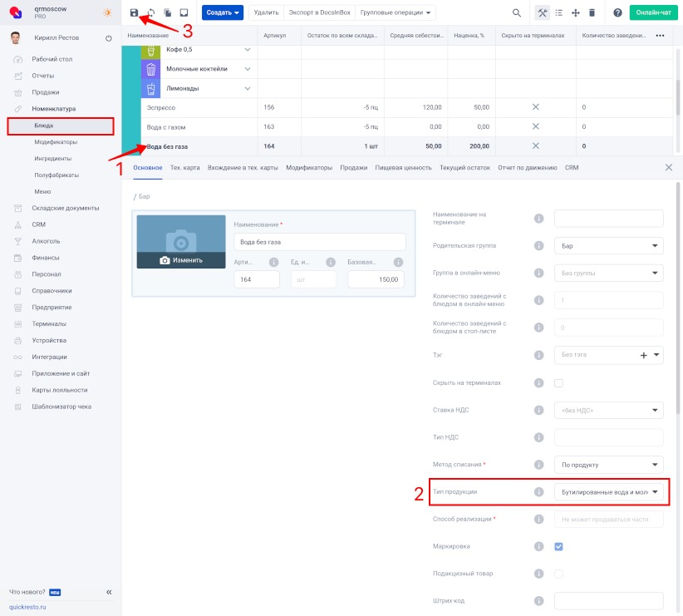Click the copy document icon
Viewport: 683px width, 616px height.
pos(167,12)
